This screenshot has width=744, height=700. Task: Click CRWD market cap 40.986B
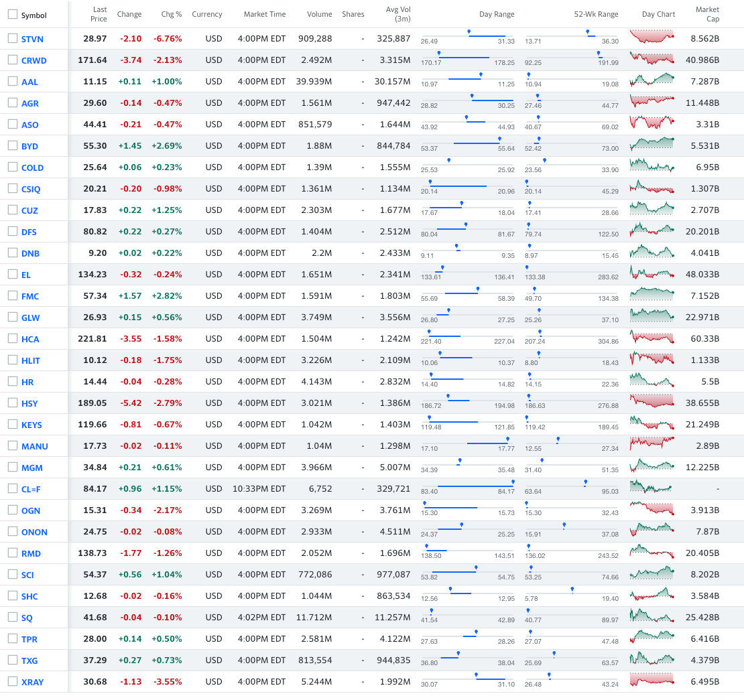pos(702,60)
